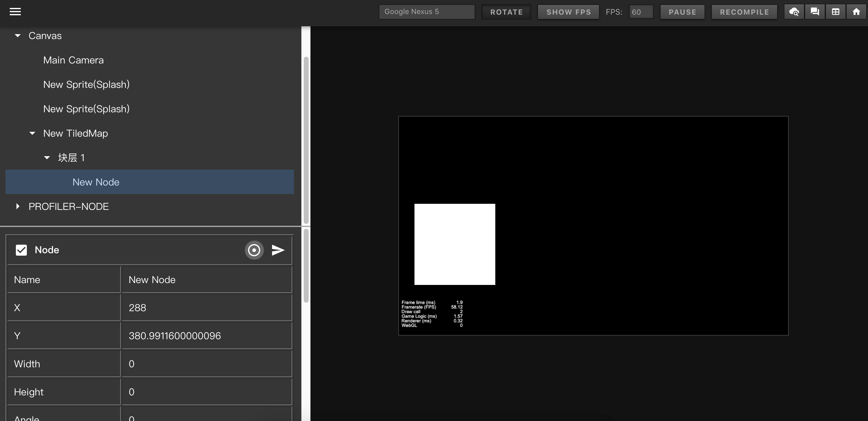Collapse the 块层 1 layer node
The height and width of the screenshot is (421, 868).
[x=47, y=158]
